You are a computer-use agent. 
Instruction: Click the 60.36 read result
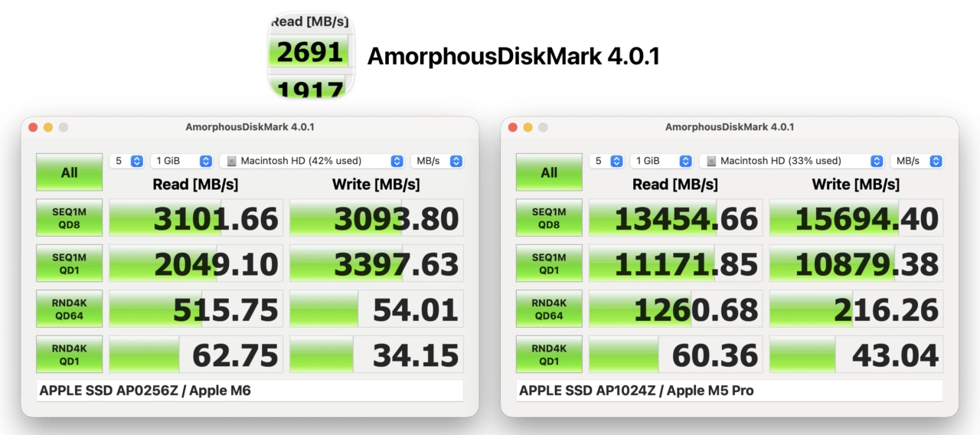coord(676,355)
